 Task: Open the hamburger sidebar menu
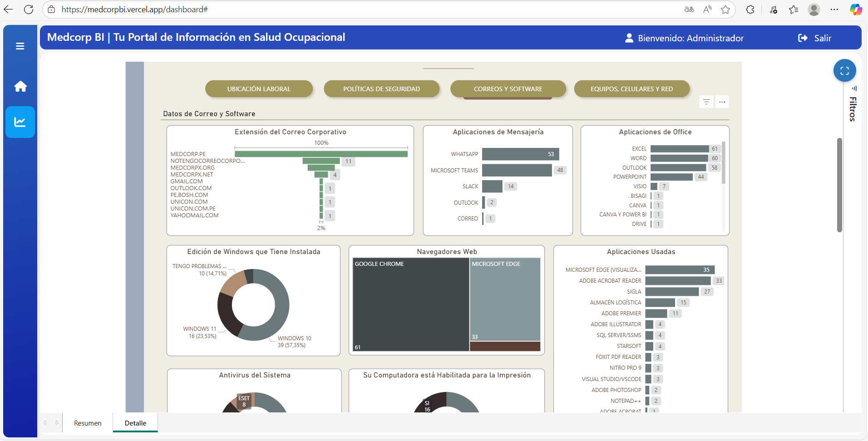click(x=20, y=46)
